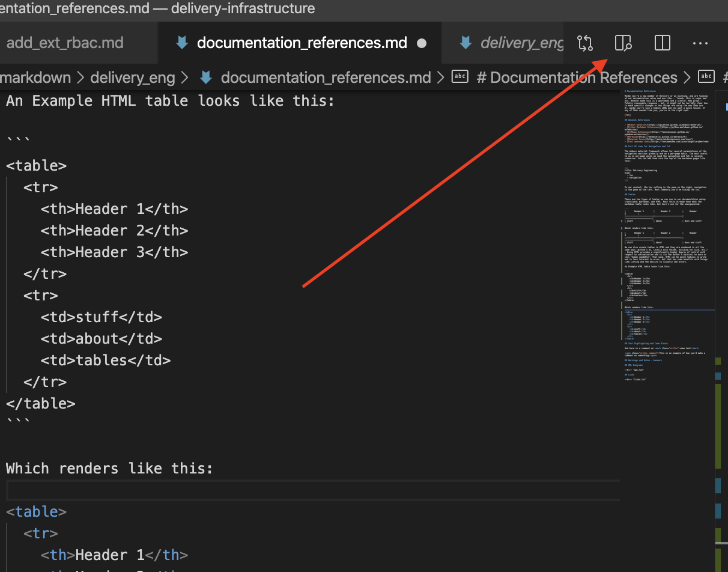Switch to the add_ext_rbac.md tab

point(65,43)
